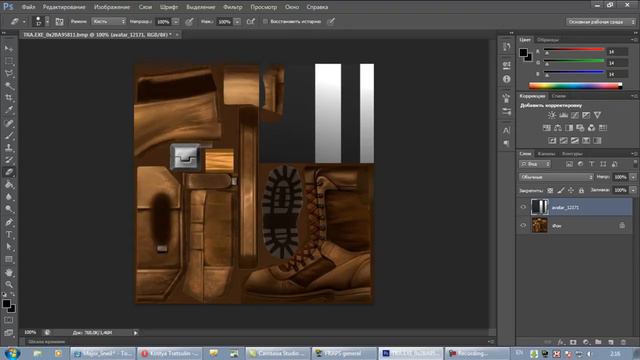The width and height of the screenshot is (640, 360).
Task: Open the flow slider dropdown arrow
Action: point(237,22)
